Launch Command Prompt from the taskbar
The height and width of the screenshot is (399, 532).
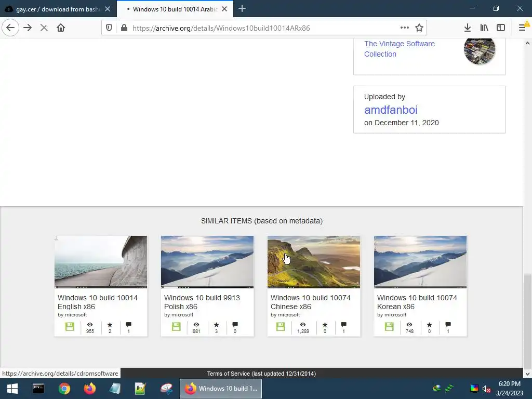38,389
